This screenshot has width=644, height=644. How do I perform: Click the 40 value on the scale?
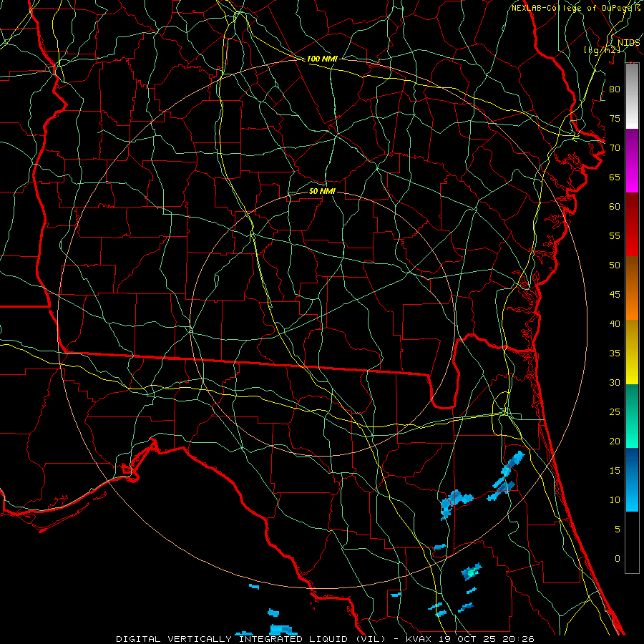[615, 323]
